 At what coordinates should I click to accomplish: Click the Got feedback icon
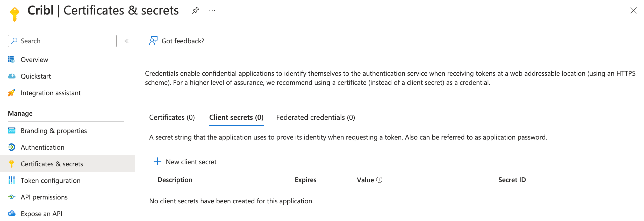pyautogui.click(x=153, y=40)
